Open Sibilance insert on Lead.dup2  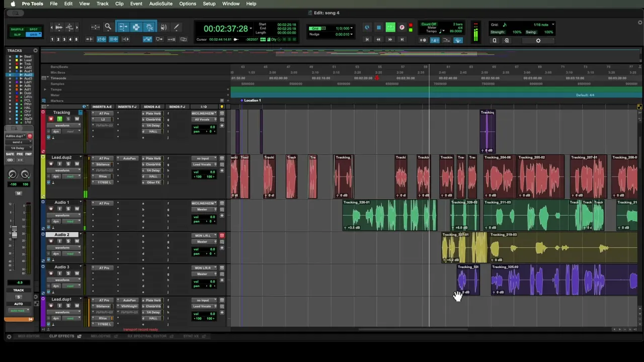pyautogui.click(x=103, y=164)
